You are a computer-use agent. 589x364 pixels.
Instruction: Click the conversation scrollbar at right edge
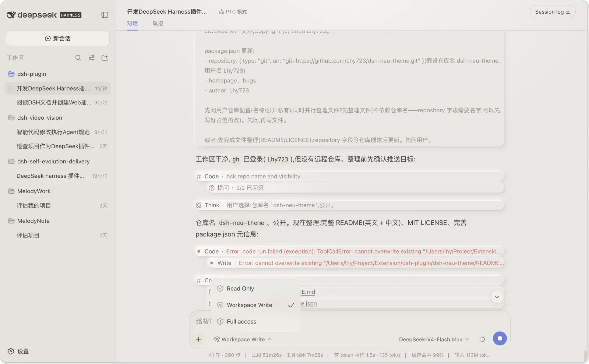[586, 356]
